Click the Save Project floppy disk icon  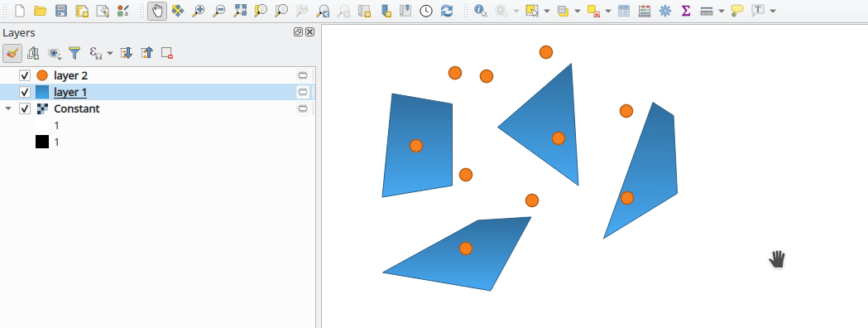61,11
